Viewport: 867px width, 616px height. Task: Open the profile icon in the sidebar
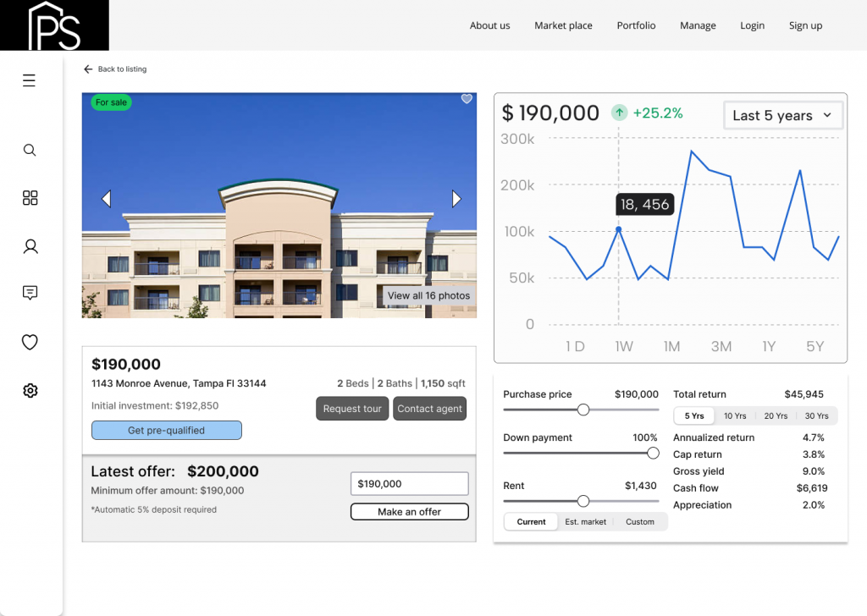(x=30, y=246)
